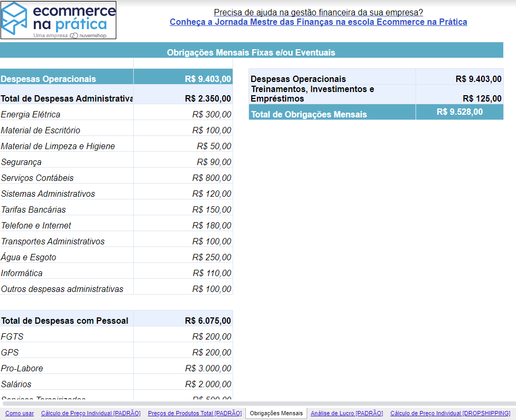Select the Água e Esgoto row label
The width and height of the screenshot is (516, 420).
(x=67, y=254)
